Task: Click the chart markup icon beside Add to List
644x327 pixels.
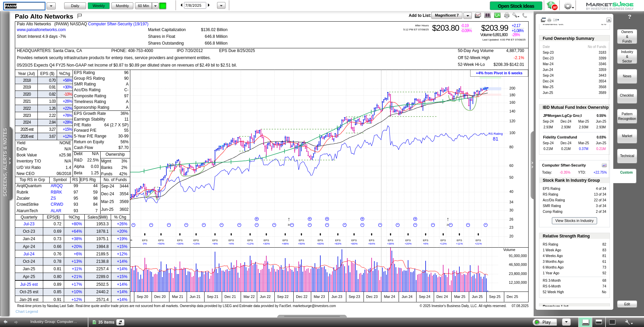Action: (x=478, y=15)
